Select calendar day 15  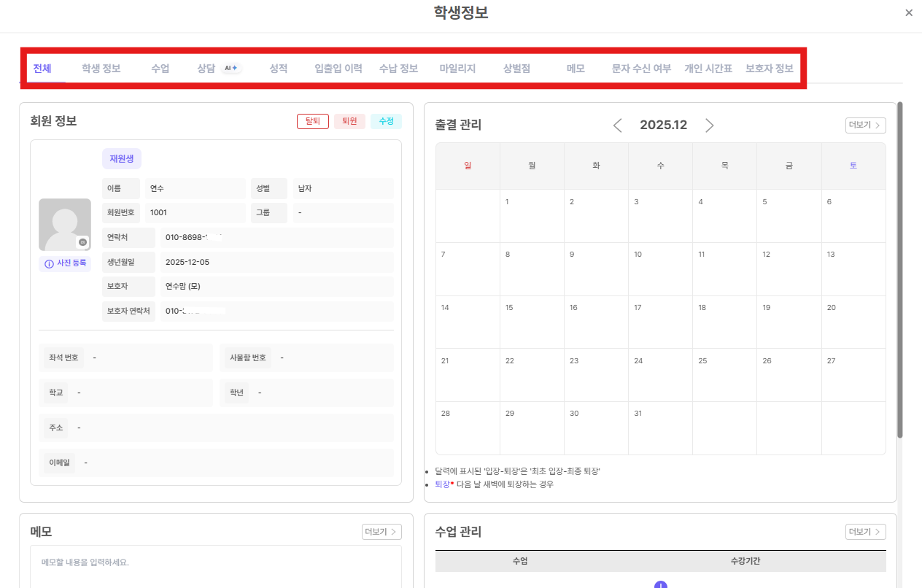(532, 322)
